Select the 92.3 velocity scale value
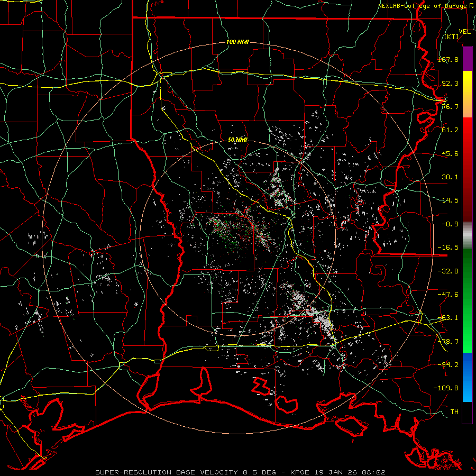The height and width of the screenshot is (476, 476). [450, 83]
